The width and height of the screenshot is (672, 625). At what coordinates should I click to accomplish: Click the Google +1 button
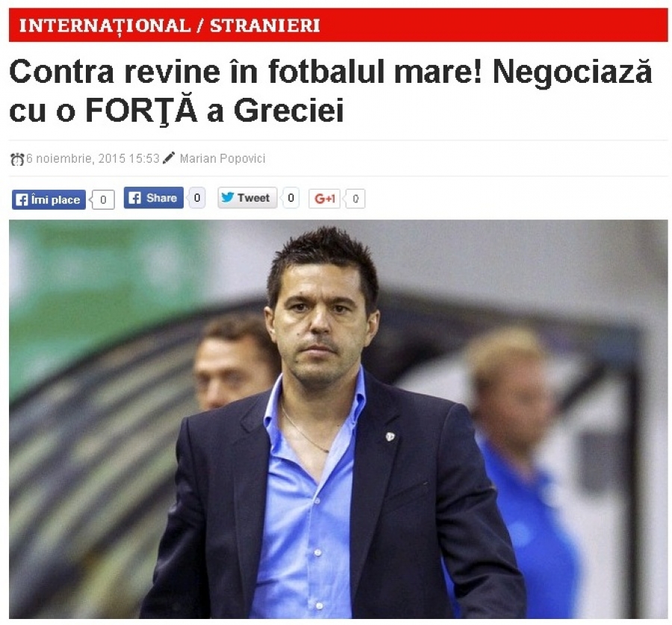[x=325, y=199]
